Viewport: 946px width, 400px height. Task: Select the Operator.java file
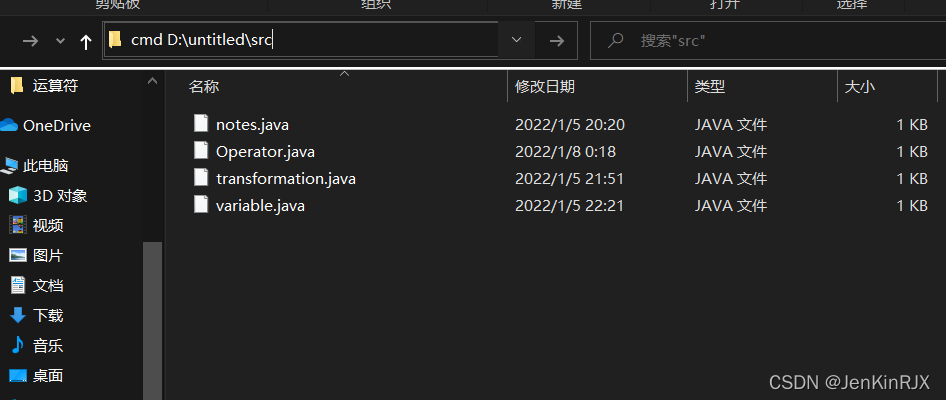(265, 151)
